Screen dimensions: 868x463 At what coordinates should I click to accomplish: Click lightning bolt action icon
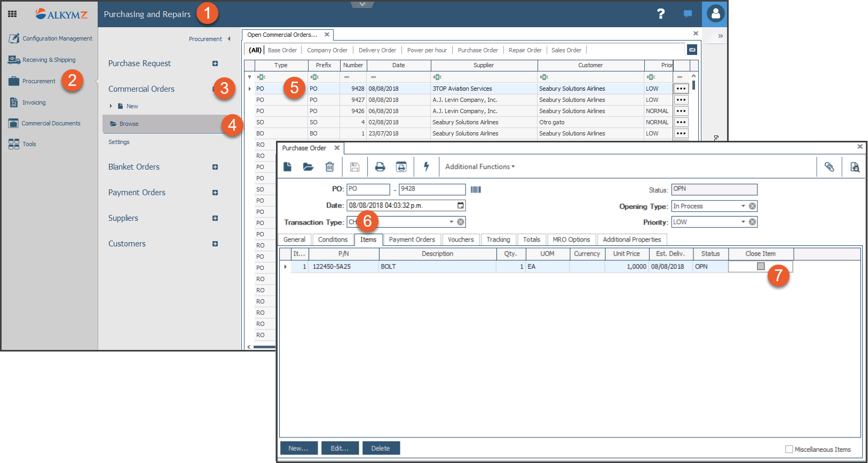(426, 166)
